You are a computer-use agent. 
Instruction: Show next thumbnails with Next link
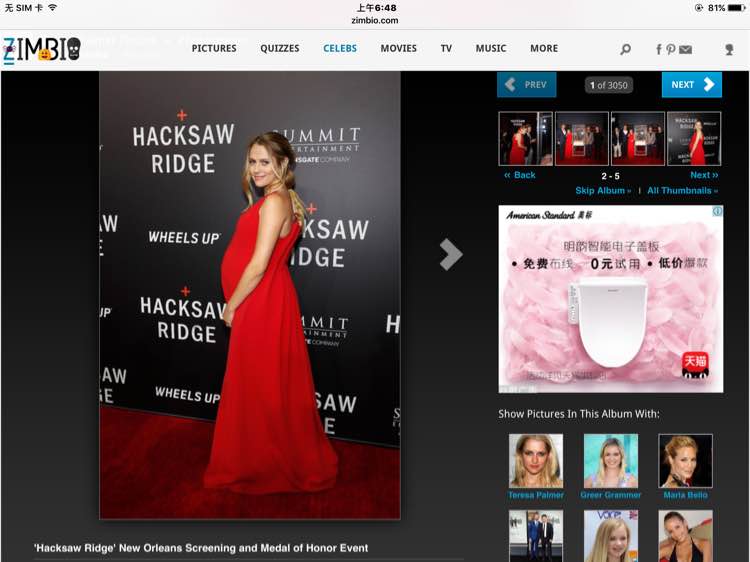tap(704, 175)
